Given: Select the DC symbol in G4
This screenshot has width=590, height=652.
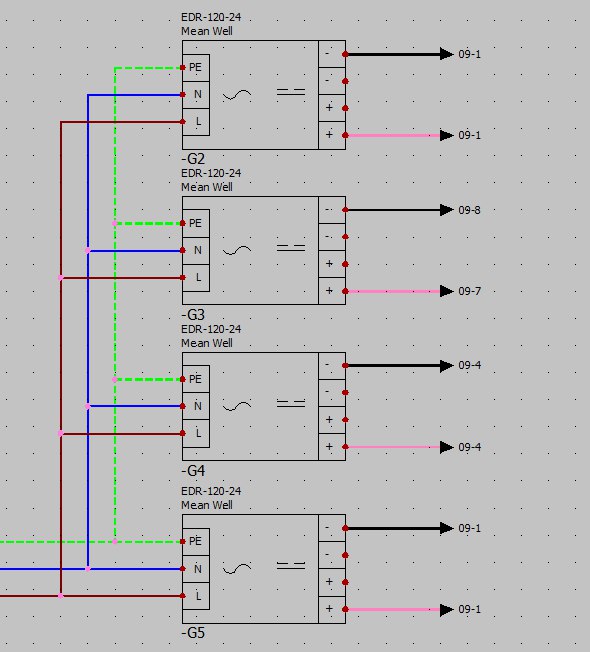Looking at the screenshot, I should [x=291, y=403].
